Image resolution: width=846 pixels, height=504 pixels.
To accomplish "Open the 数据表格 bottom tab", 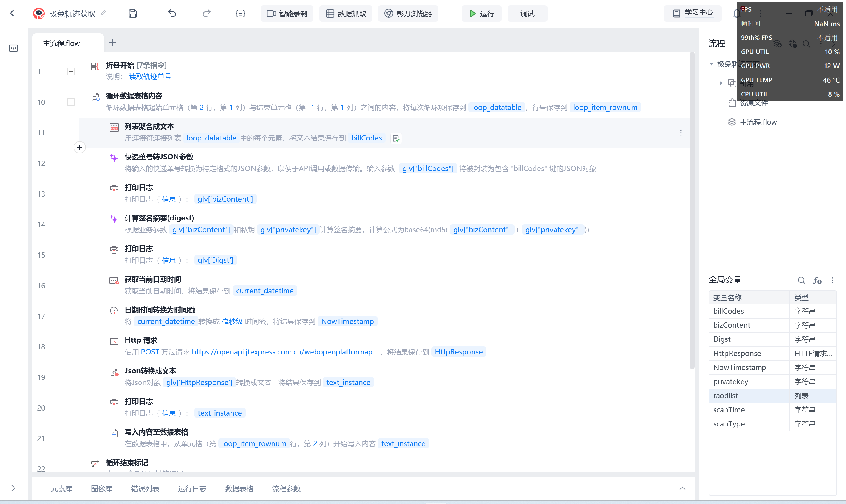I will (x=239, y=488).
